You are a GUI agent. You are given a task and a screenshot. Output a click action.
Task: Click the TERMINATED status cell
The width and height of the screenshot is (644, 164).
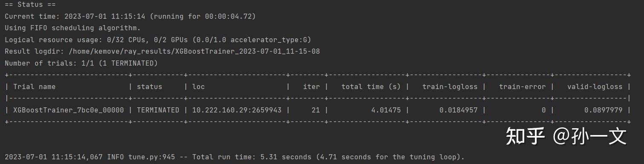(x=158, y=110)
